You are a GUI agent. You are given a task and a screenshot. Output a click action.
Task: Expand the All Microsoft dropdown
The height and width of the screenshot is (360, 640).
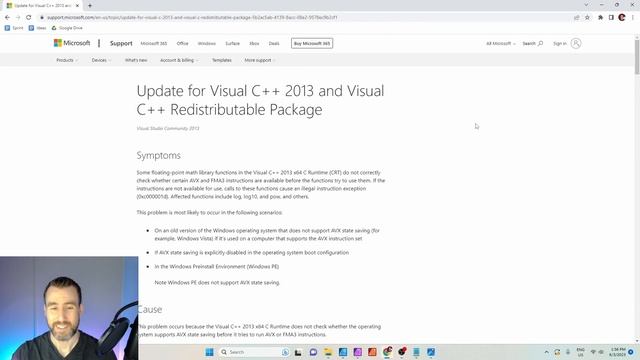point(501,43)
